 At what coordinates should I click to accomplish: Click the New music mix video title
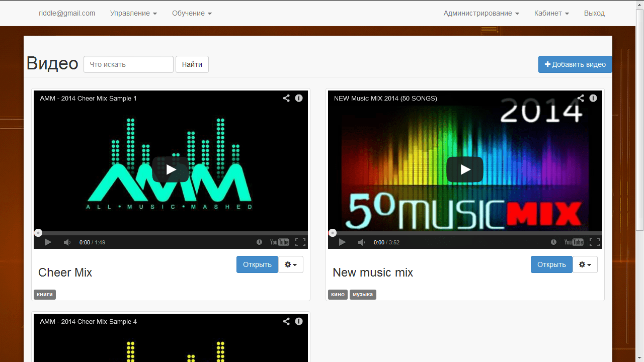373,273
